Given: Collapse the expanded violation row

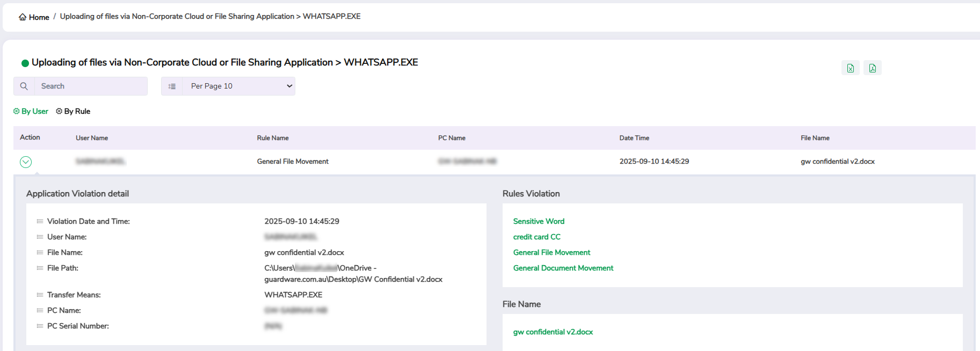Looking at the screenshot, I should pyautogui.click(x=26, y=162).
